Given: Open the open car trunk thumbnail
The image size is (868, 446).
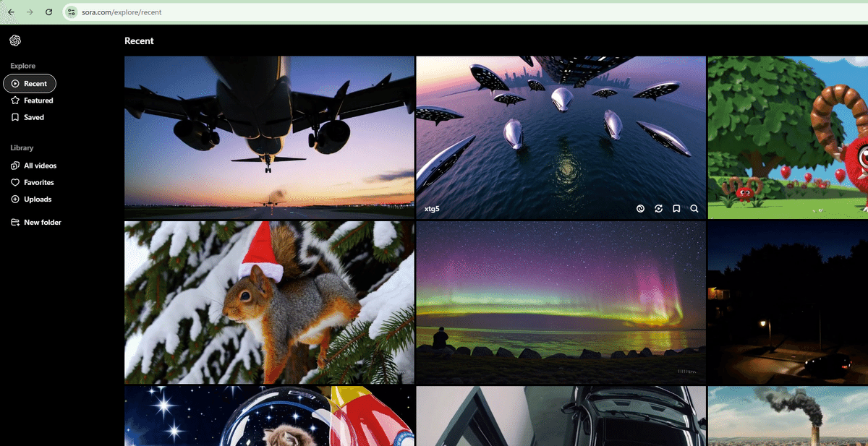Looking at the screenshot, I should point(561,416).
